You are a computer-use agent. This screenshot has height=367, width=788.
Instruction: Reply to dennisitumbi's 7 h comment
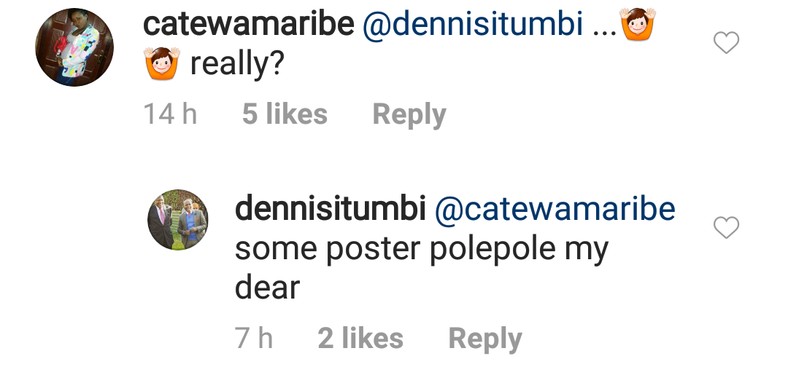[485, 339]
